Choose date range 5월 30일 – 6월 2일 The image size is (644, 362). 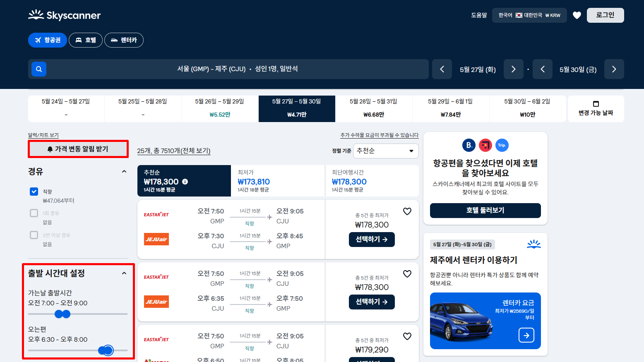tap(527, 108)
